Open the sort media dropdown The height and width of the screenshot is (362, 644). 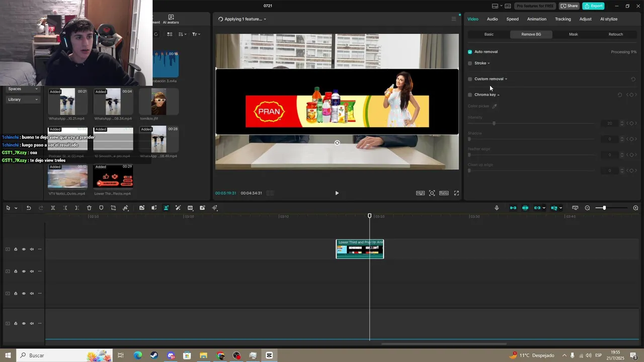(x=182, y=34)
